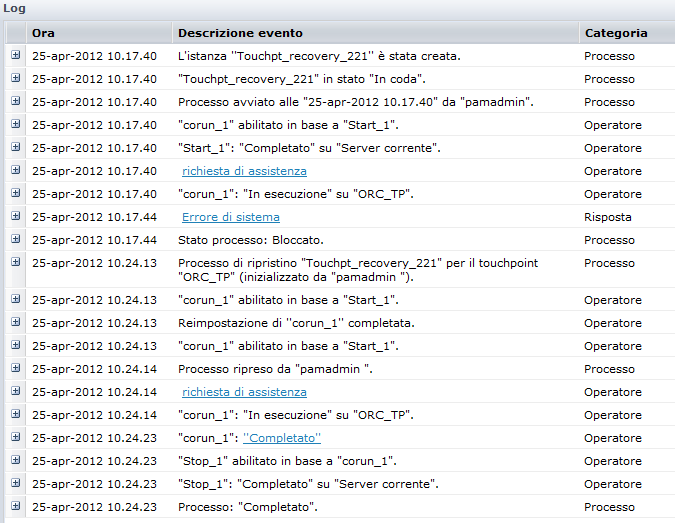Expand the "L'istanza Touchpt_recovery_221 è stata creata" row
Viewport: 675px width, 523px height.
pos(16,56)
